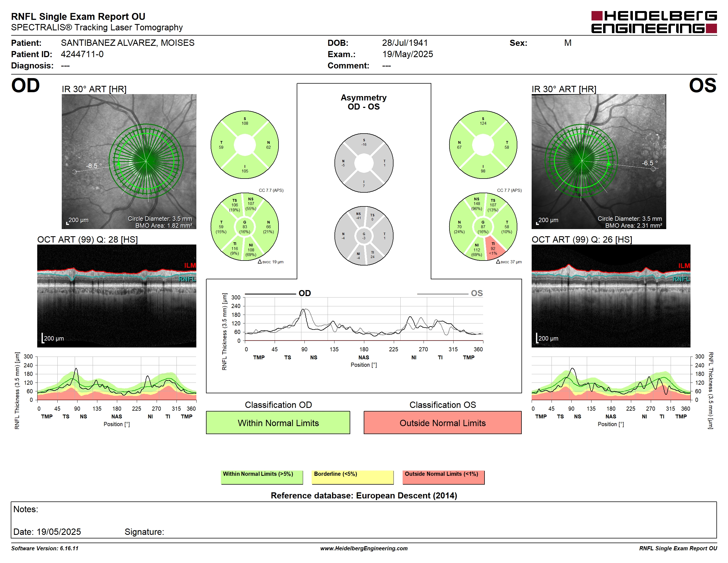
Task: Click the RNFL label on OS scan
Action: pos(681,279)
